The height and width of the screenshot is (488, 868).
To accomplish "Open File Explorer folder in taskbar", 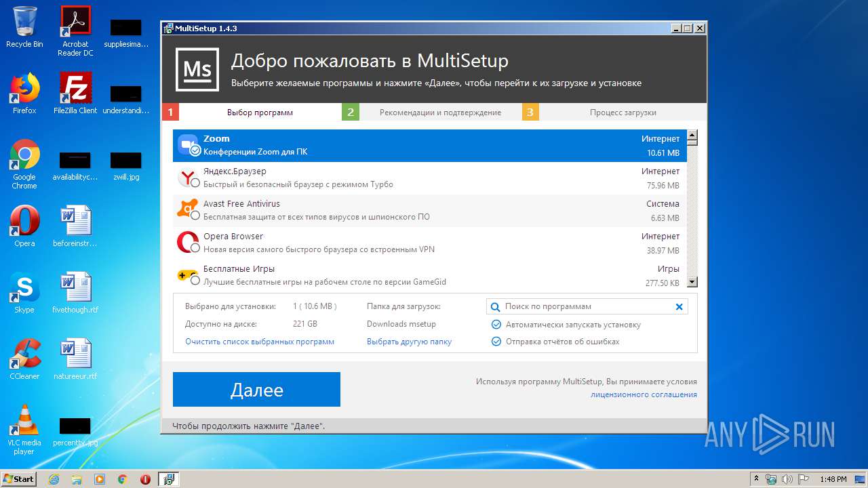I will click(x=77, y=479).
